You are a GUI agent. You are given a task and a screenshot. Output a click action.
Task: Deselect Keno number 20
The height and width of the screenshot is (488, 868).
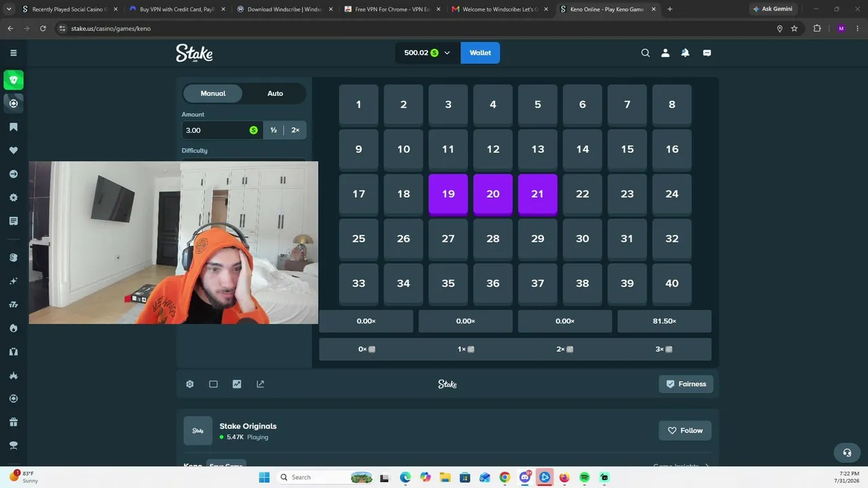(493, 195)
